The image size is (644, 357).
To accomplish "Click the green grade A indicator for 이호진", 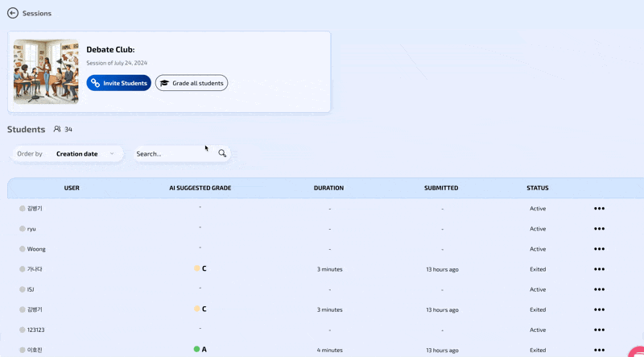I will 196,349.
